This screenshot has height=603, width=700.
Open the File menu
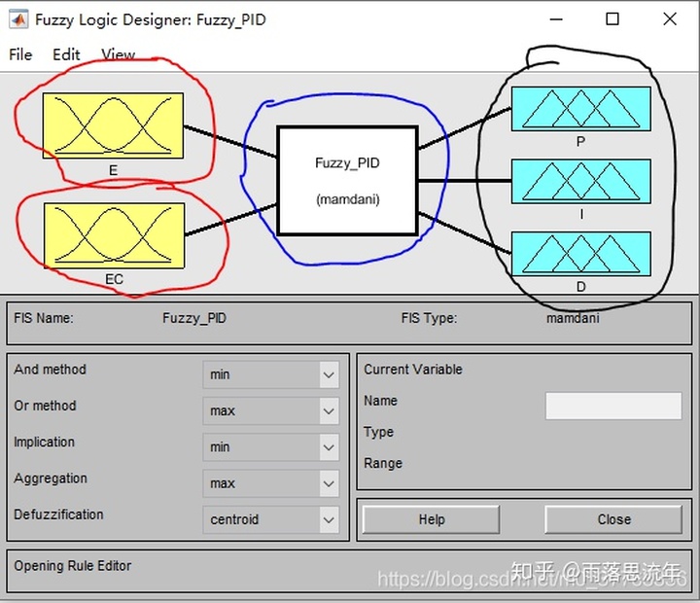20,54
